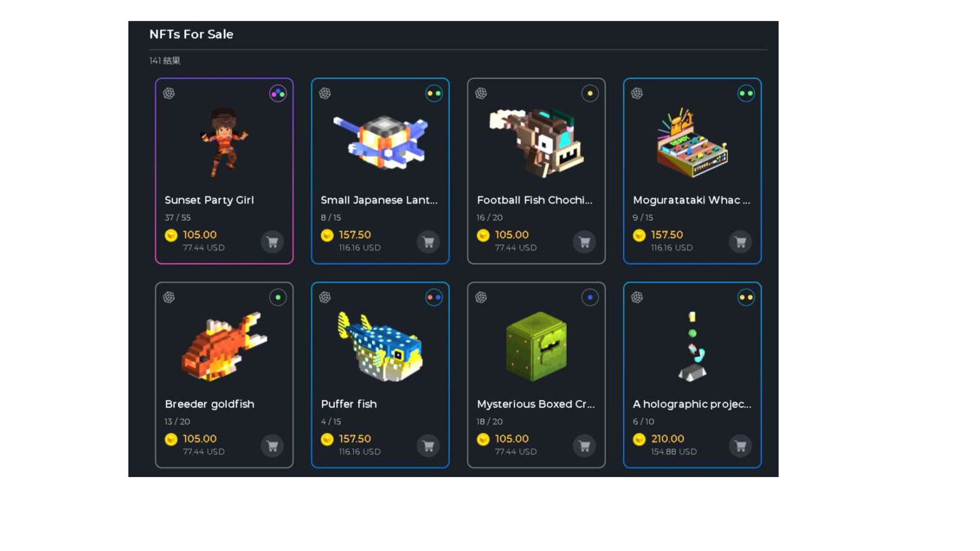Add Moguratataki Whac item to cart
Image resolution: width=980 pixels, height=551 pixels.
click(741, 242)
